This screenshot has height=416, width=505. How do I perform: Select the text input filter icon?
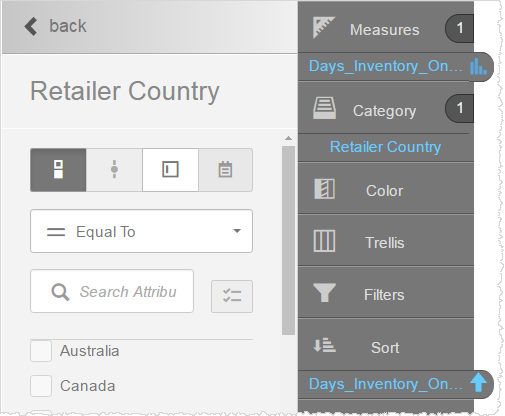[170, 170]
